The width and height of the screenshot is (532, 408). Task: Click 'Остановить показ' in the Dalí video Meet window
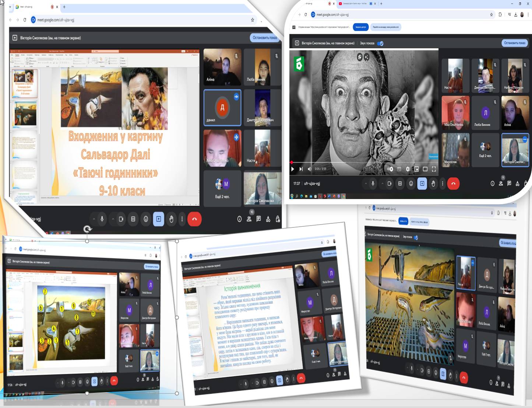pyautogui.click(x=514, y=43)
